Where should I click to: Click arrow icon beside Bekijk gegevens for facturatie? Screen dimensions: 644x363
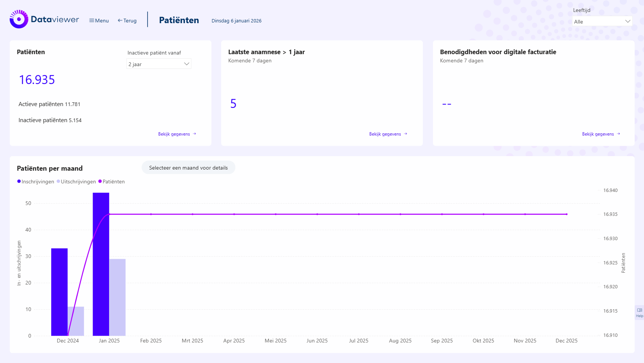[x=619, y=134]
